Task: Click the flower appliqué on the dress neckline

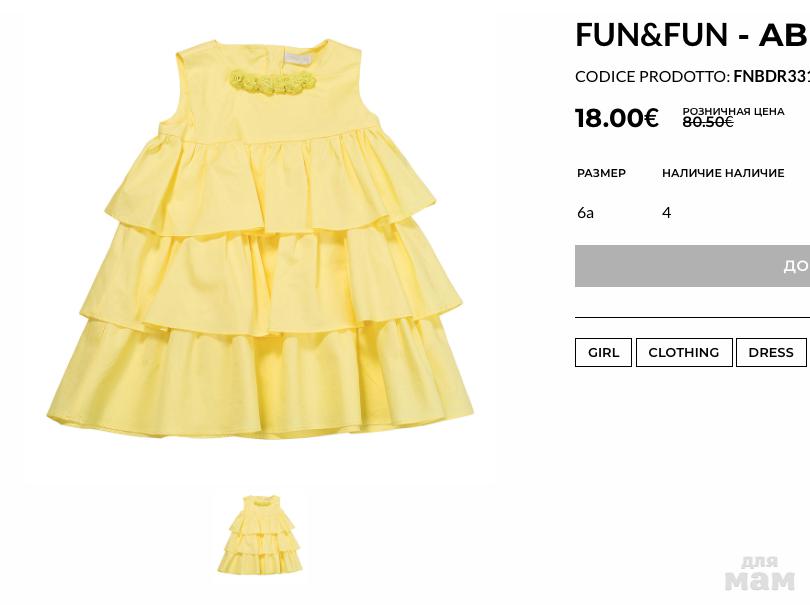Action: (x=272, y=82)
